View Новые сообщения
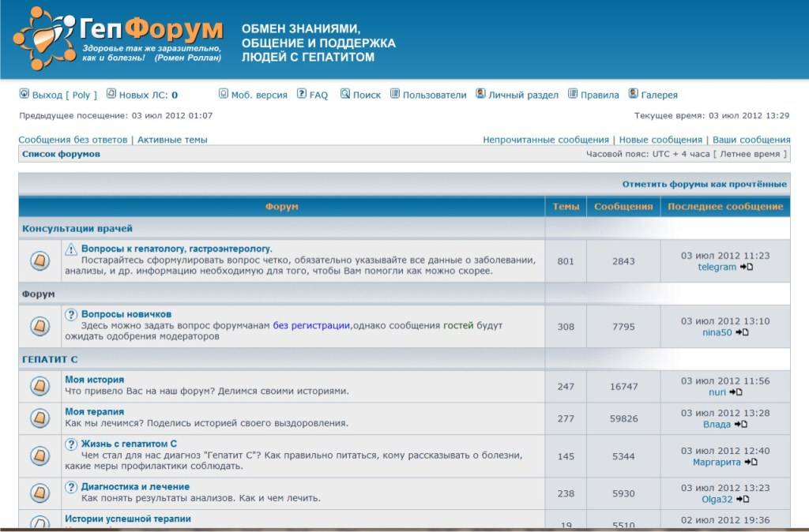The height and width of the screenshot is (532, 809). tap(660, 140)
